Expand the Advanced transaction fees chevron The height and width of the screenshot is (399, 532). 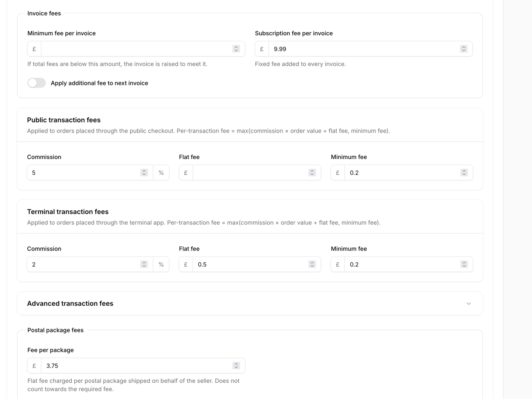469,304
